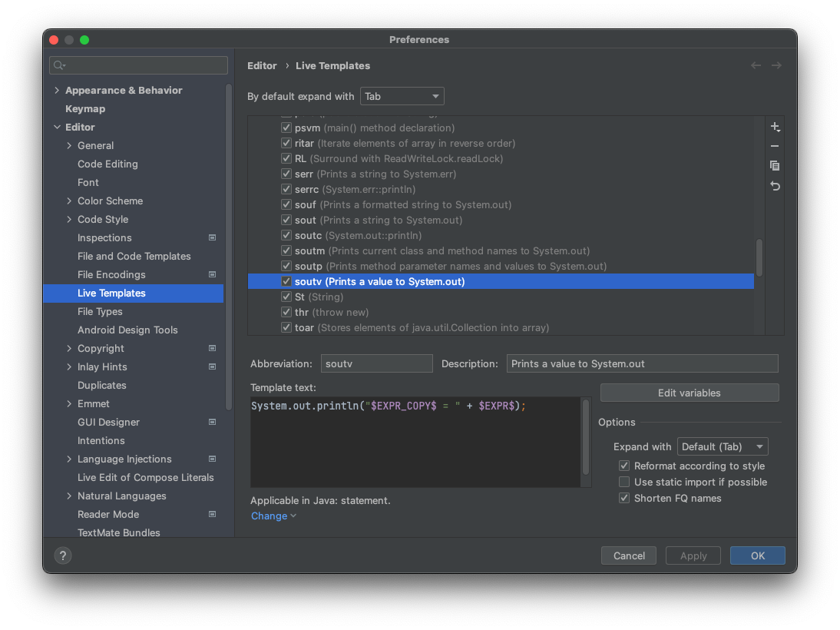Screen dimensions: 840x630
Task: Select the St (String) template row
Action: pyautogui.click(x=501, y=297)
